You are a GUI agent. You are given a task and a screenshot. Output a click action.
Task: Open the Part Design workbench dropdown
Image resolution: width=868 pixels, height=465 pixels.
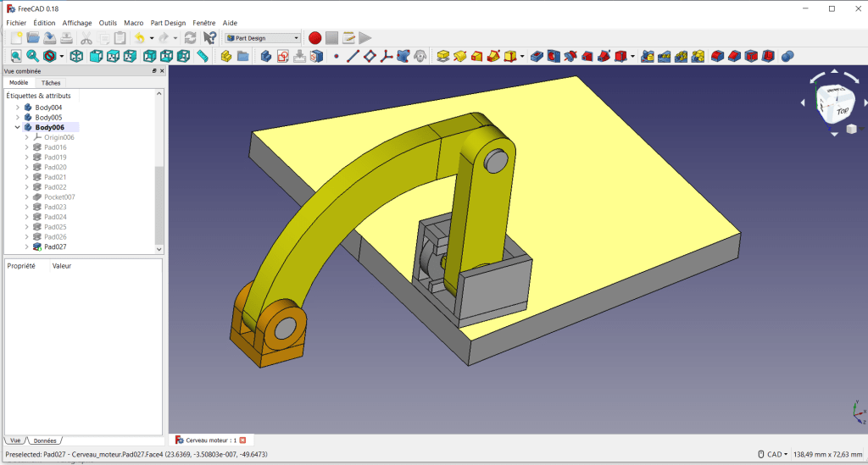(262, 38)
